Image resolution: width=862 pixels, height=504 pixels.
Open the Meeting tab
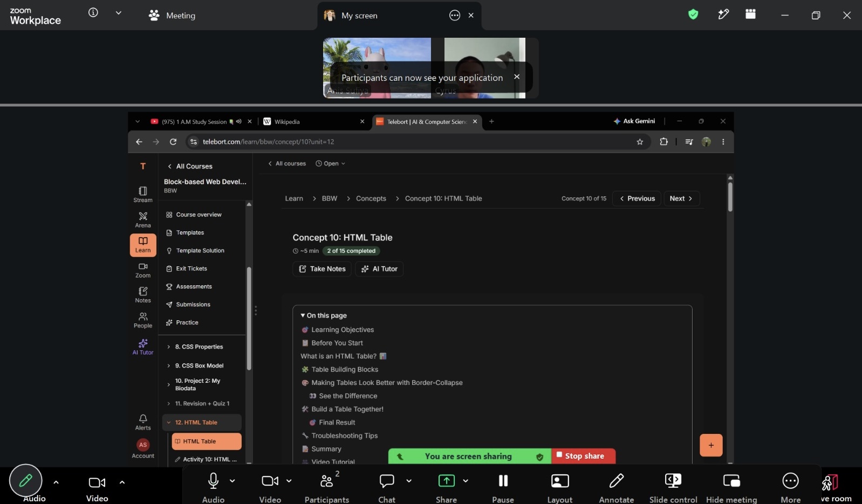coord(172,16)
